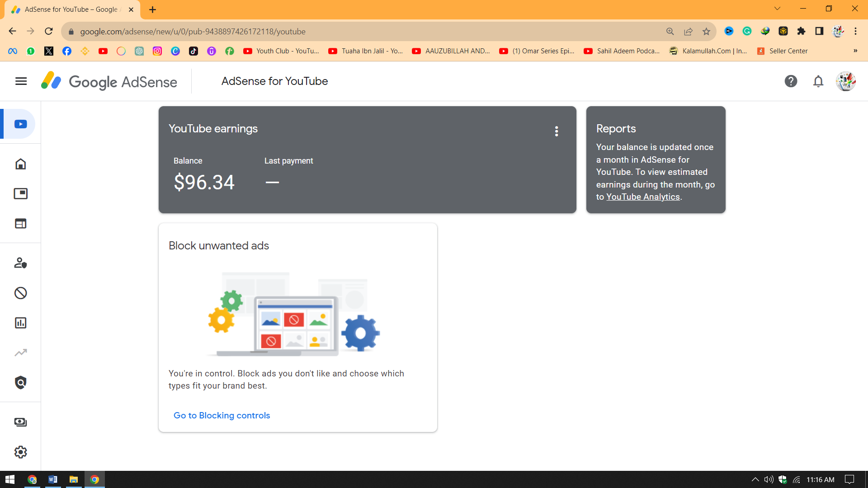Image resolution: width=868 pixels, height=488 pixels.
Task: Follow the YouTube Analytics link
Action: [x=643, y=197]
